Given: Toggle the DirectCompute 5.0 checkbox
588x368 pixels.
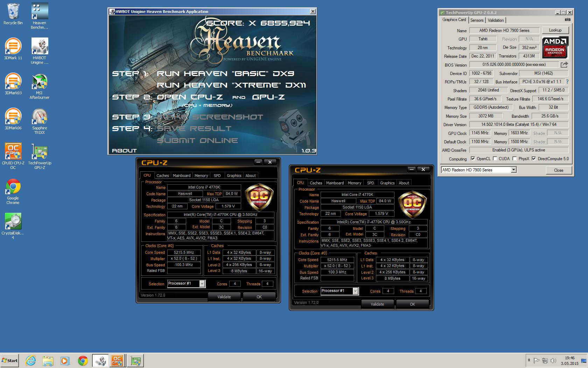Looking at the screenshot, I should (534, 159).
